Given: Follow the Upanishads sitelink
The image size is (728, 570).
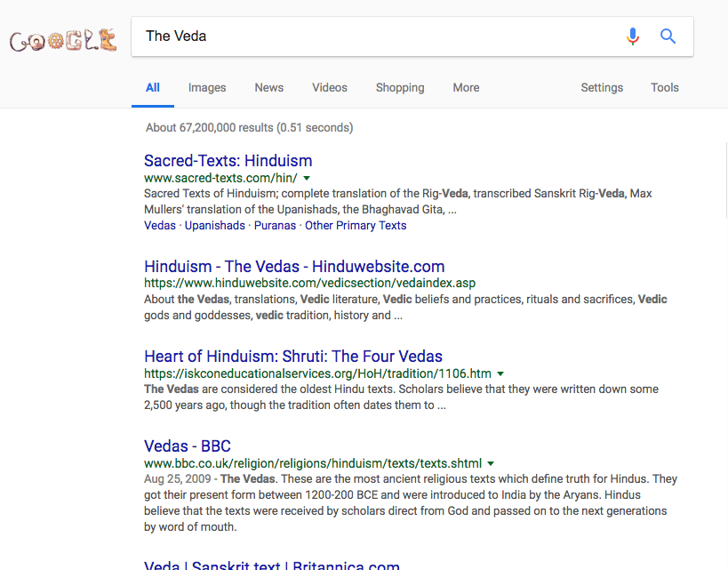Looking at the screenshot, I should tap(215, 226).
